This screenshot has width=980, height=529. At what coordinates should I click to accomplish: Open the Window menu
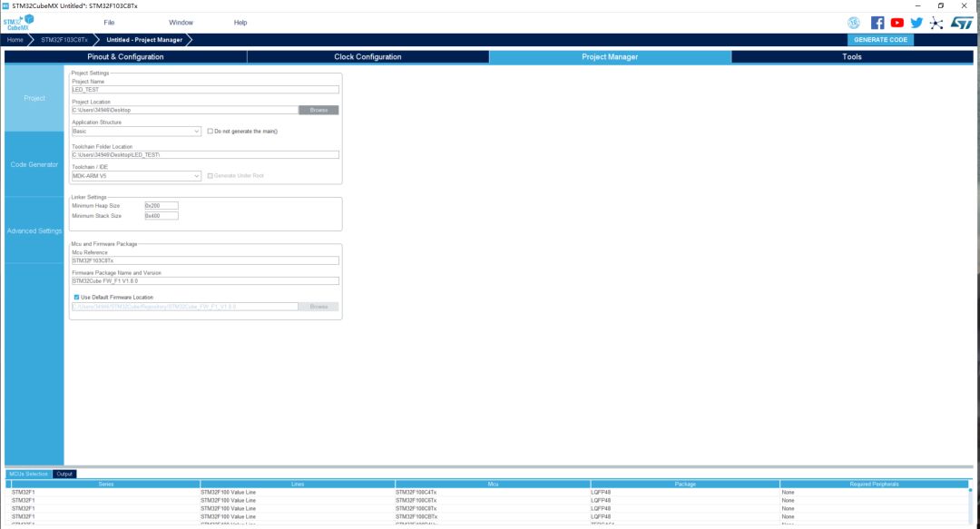tap(181, 23)
